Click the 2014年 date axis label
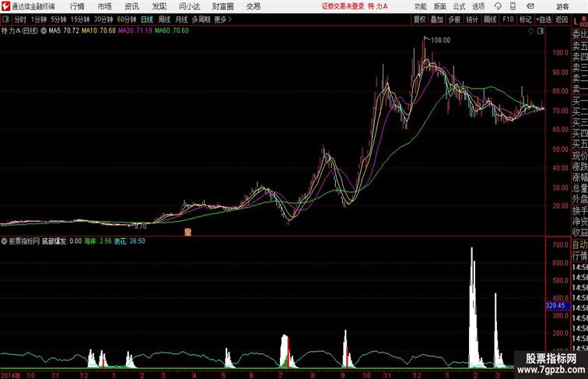 click(x=10, y=375)
